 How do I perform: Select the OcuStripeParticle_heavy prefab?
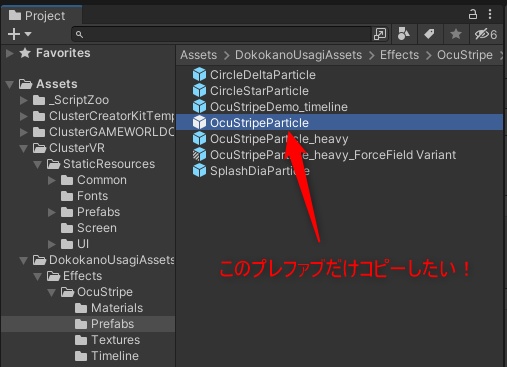(339, 139)
